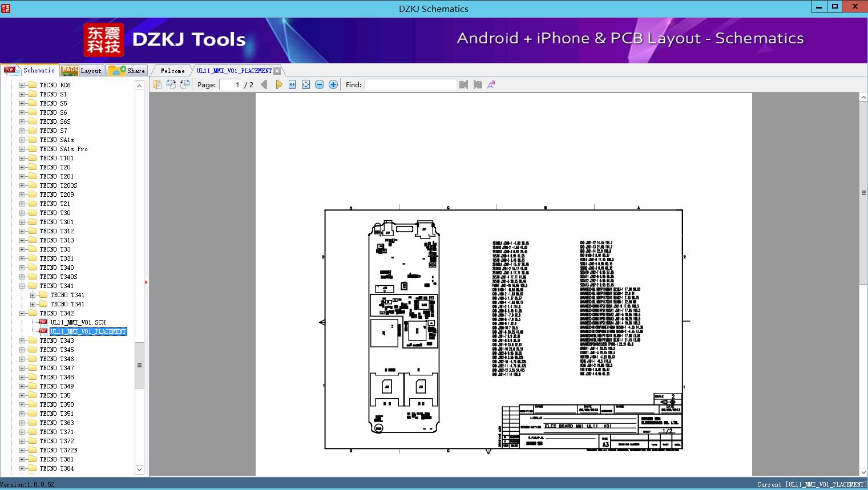
Task: Switch to the PADS Layout tab
Action: [x=82, y=71]
